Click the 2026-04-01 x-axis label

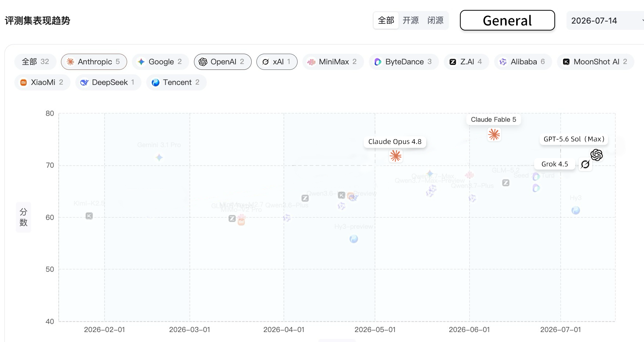pos(284,329)
